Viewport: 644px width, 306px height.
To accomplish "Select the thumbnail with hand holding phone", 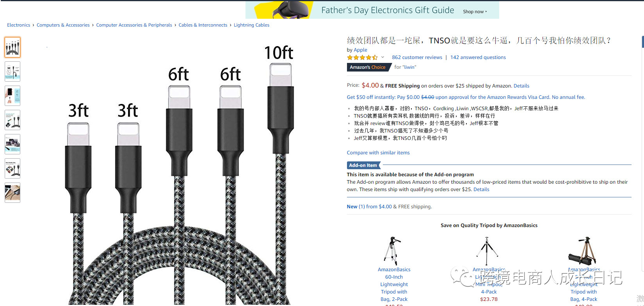I will click(12, 96).
